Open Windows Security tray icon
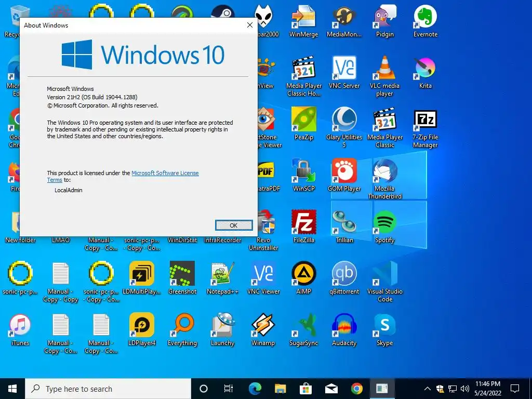This screenshot has height=399, width=532. [x=440, y=389]
